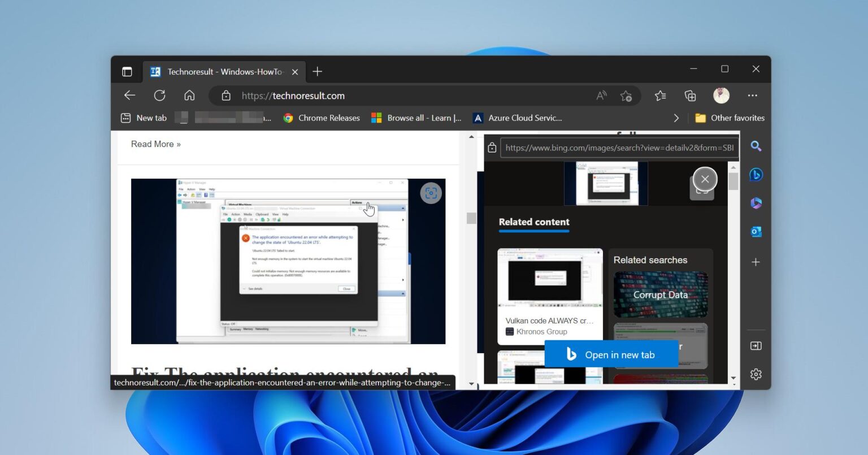868x455 pixels.
Task: Open the Collections icon
Action: (690, 96)
